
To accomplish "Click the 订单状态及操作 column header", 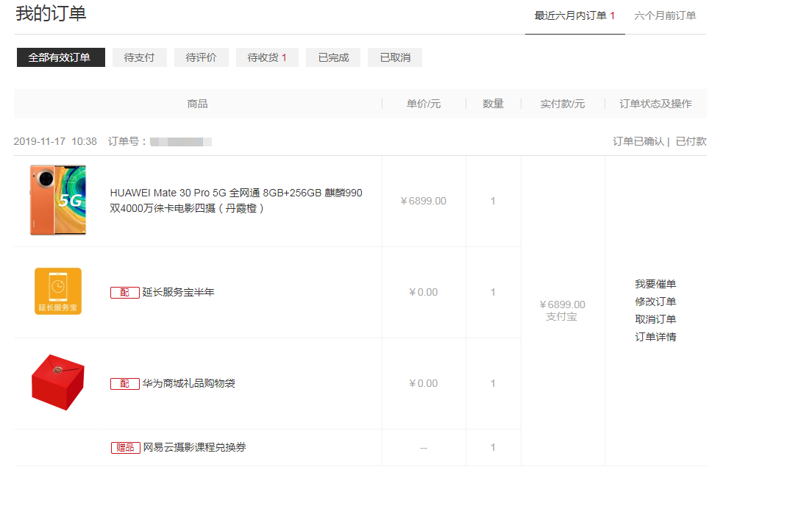I will (x=655, y=104).
